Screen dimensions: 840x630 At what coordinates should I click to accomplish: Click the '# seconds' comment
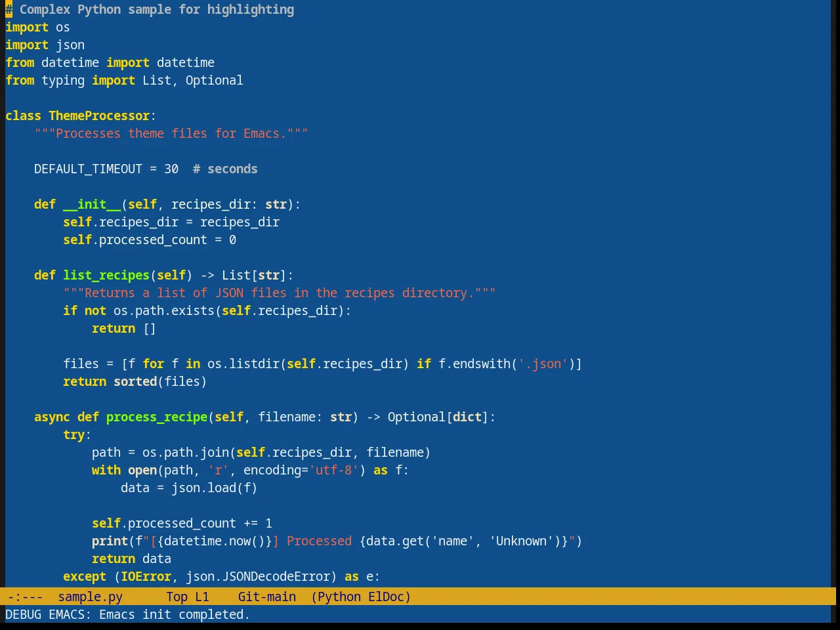point(225,169)
